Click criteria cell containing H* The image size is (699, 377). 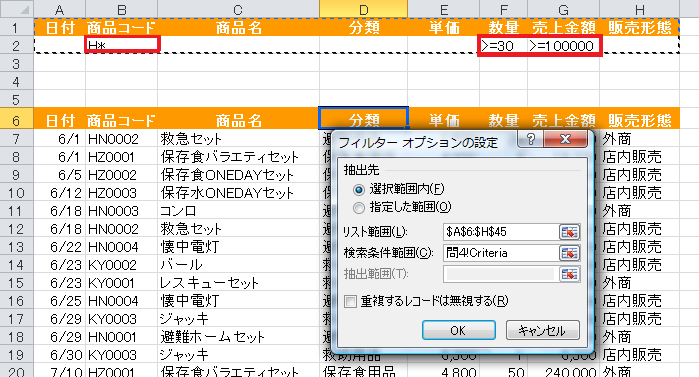[x=122, y=45]
